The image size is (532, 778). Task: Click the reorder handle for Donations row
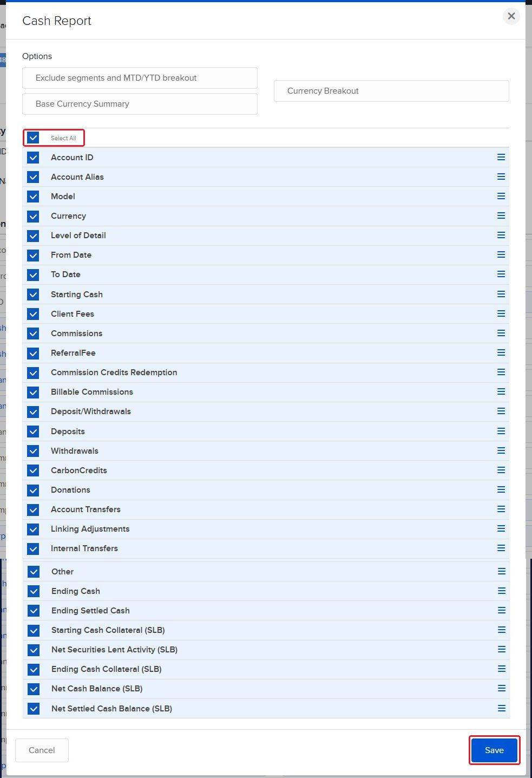[501, 489]
